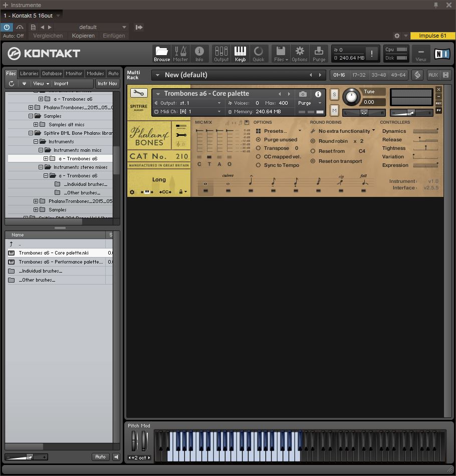Open the browser View dropdown
The width and height of the screenshot is (456, 476).
pyautogui.click(x=41, y=84)
